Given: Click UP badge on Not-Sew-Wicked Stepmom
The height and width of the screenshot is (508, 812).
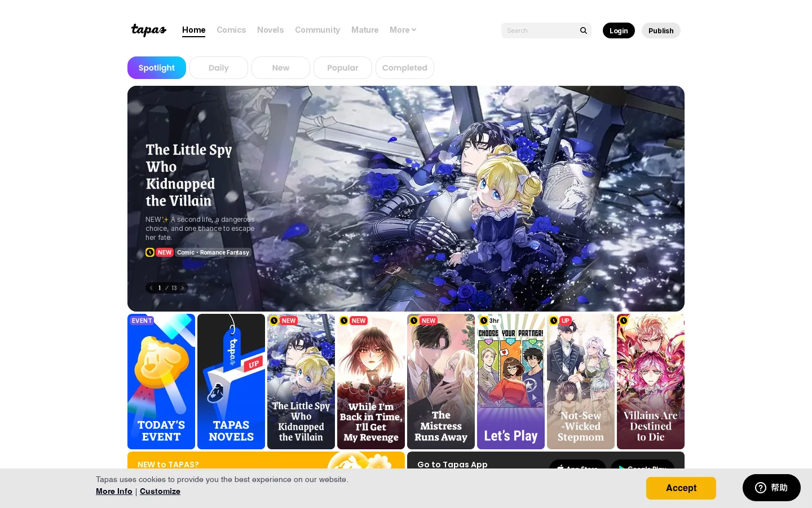Looking at the screenshot, I should point(565,321).
